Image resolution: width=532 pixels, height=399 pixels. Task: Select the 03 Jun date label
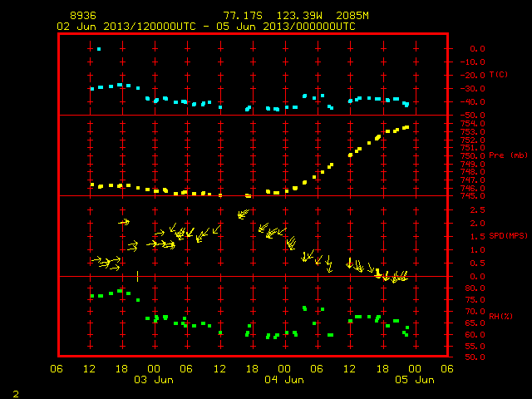pos(154,379)
